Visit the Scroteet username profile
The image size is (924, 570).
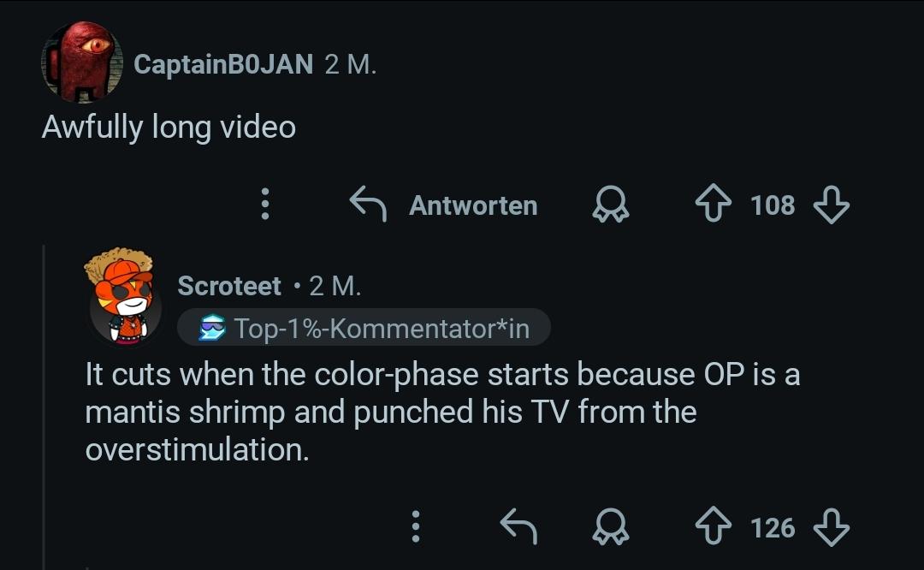(x=229, y=286)
